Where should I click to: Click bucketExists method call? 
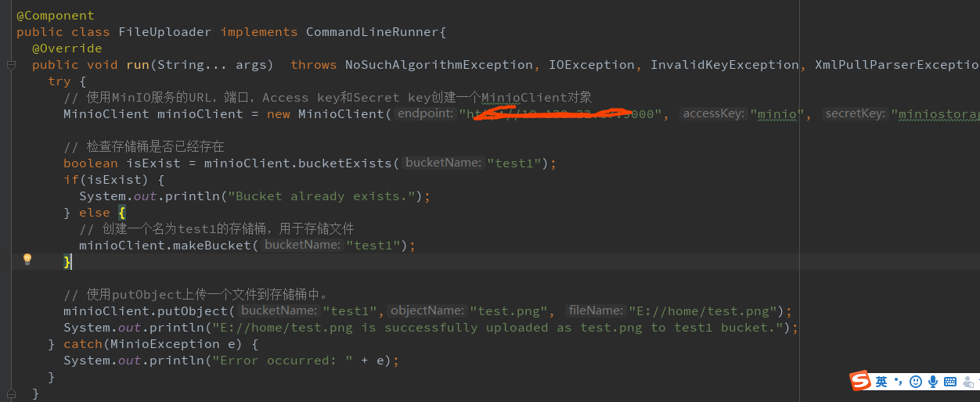[345, 163]
